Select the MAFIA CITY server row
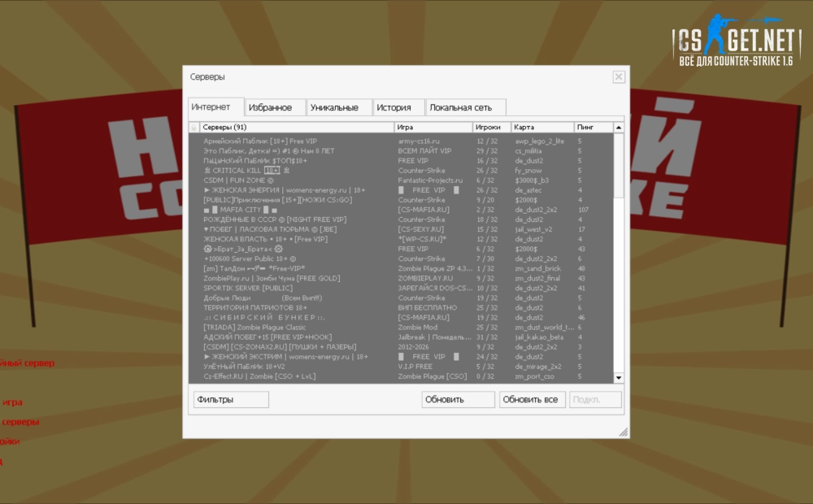Image resolution: width=813 pixels, height=504 pixels. coord(402,210)
